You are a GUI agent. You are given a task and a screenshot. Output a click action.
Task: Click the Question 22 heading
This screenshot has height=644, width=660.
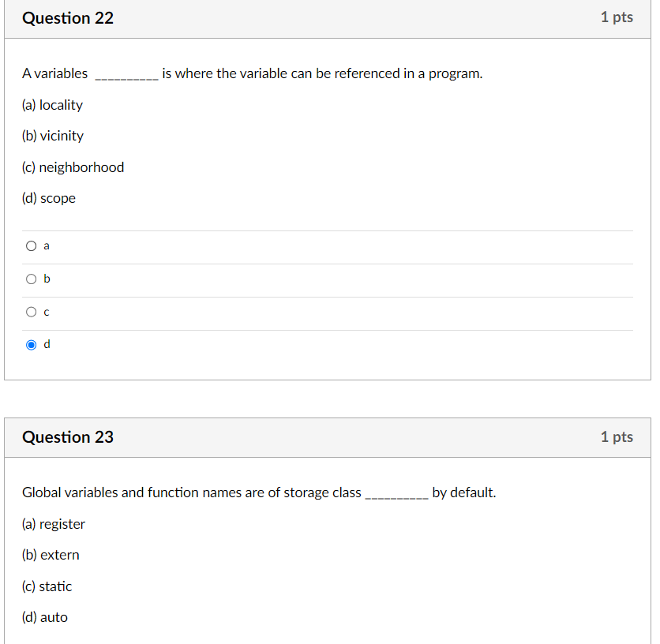(x=68, y=18)
